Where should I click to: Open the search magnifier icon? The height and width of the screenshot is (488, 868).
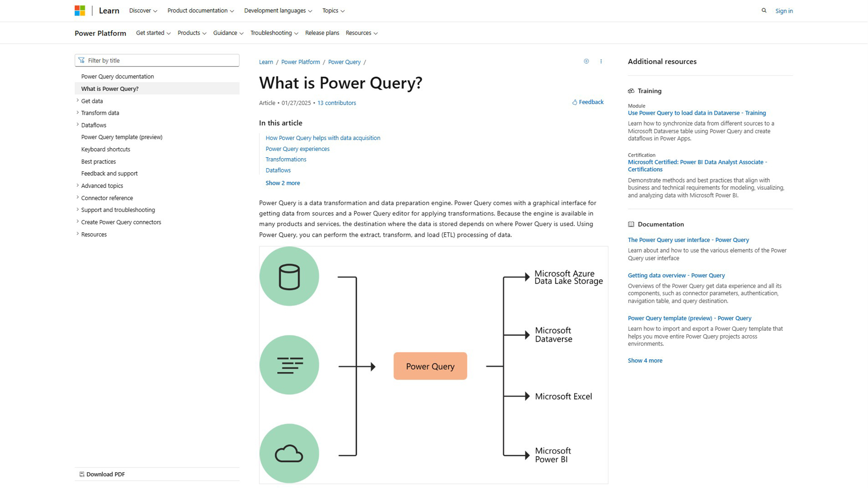click(x=764, y=10)
